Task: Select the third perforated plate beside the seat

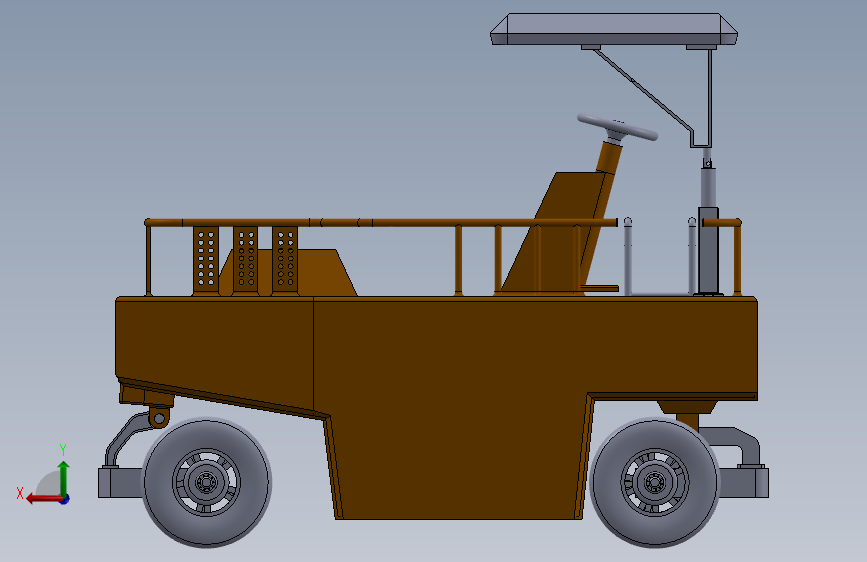Action: coord(285,260)
